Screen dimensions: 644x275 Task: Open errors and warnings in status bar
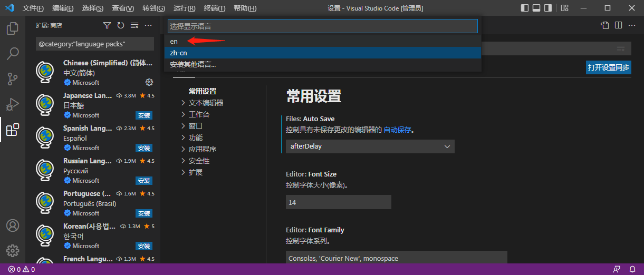pos(22,269)
